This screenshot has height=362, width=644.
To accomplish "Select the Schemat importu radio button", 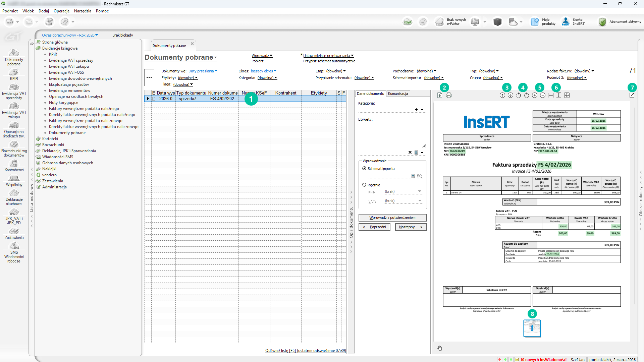I will tap(364, 169).
